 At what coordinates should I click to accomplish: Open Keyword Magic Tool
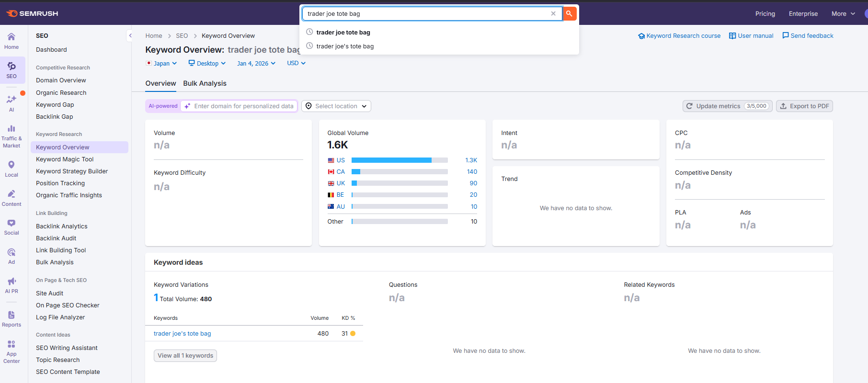coord(65,159)
